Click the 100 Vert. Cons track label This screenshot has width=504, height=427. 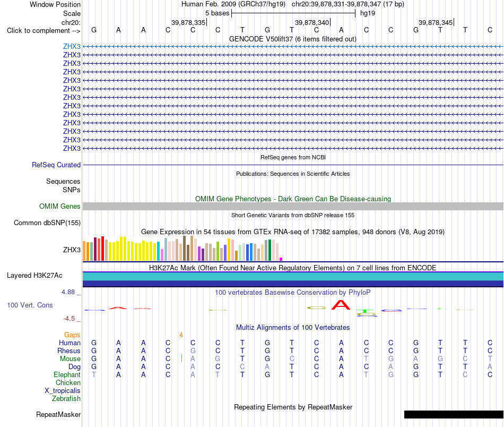coord(30,305)
